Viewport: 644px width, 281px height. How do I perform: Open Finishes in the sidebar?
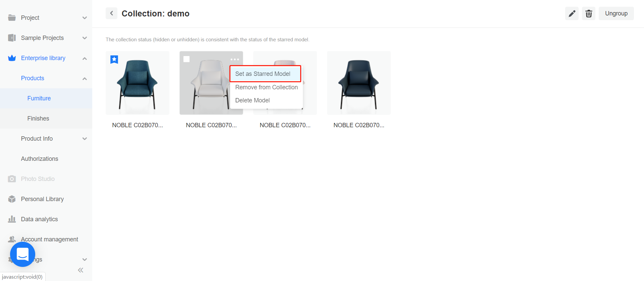(x=46, y=119)
